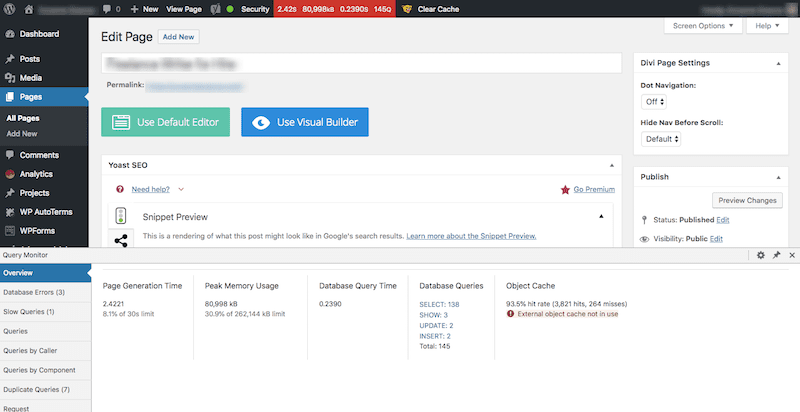Click Add New button beside Edit Page

pos(179,37)
